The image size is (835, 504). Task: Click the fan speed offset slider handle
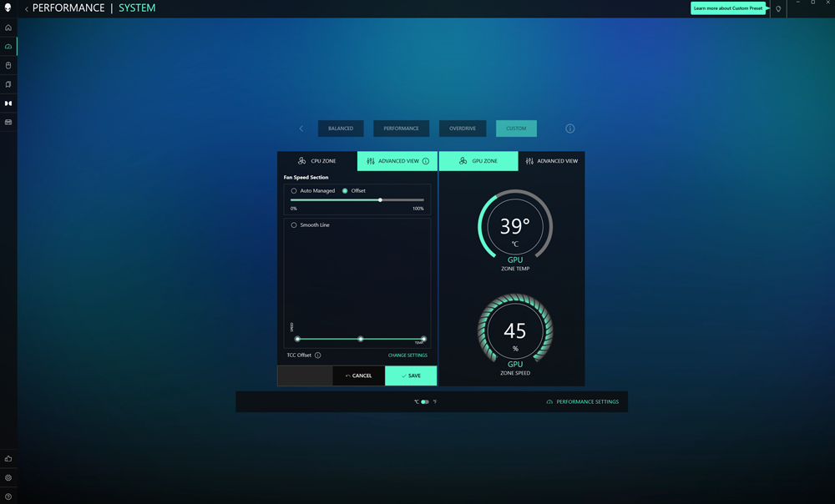(380, 200)
